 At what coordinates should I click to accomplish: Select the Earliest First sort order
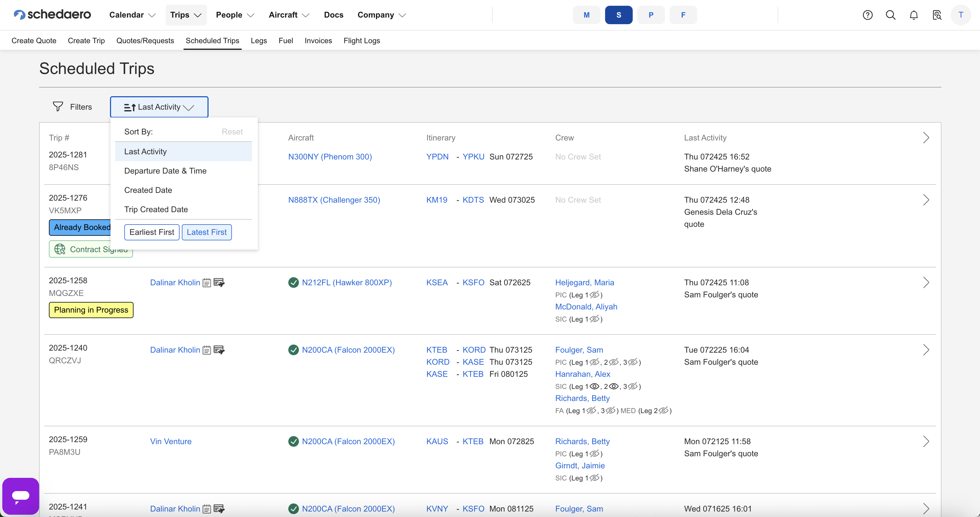point(151,232)
